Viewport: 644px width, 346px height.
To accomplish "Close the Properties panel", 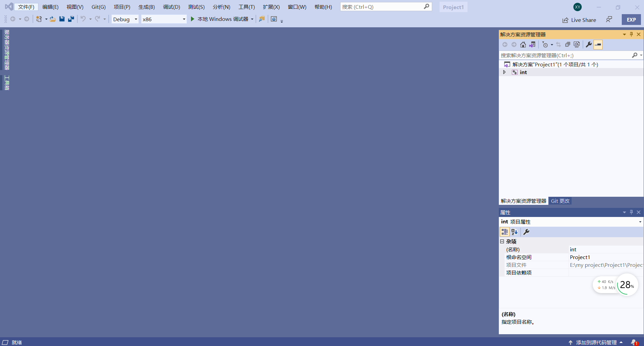I will [639, 212].
